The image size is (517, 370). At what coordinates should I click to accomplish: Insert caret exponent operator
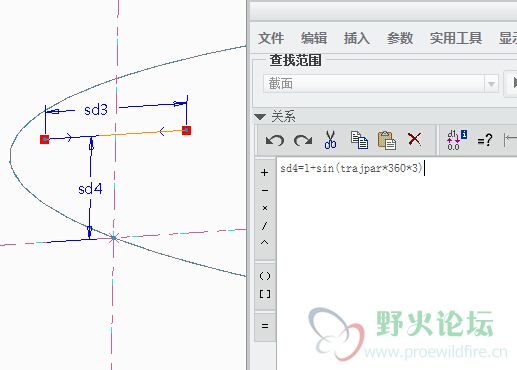(x=265, y=243)
